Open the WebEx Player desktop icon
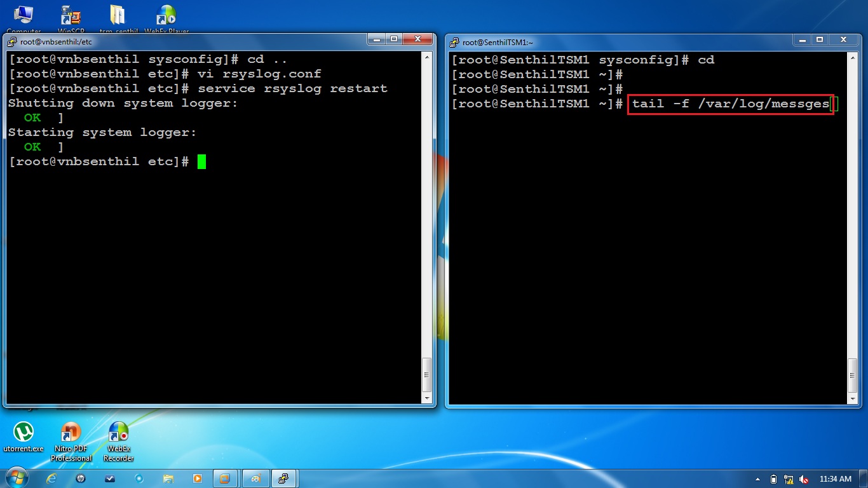This screenshot has width=868, height=488. (x=166, y=13)
